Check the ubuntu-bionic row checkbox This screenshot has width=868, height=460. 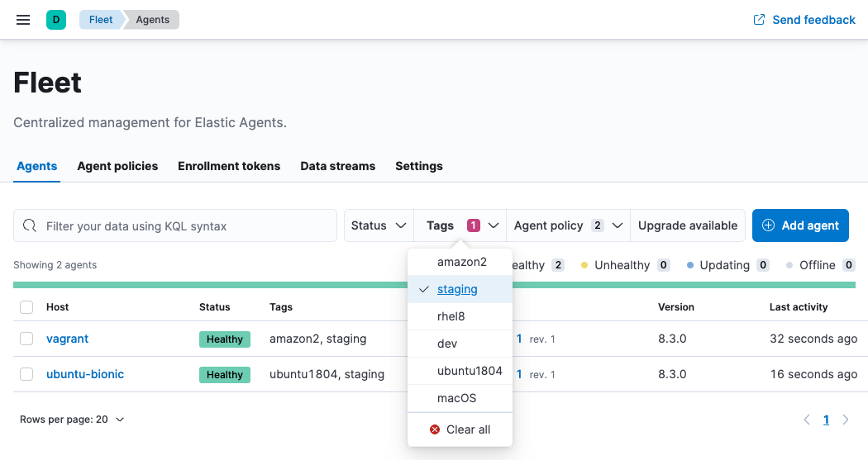click(x=26, y=374)
